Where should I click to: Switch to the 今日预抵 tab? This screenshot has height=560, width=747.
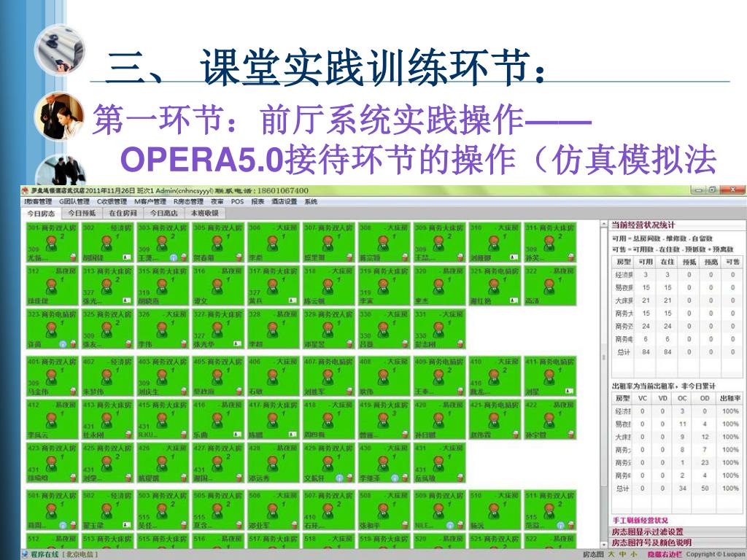pos(82,213)
